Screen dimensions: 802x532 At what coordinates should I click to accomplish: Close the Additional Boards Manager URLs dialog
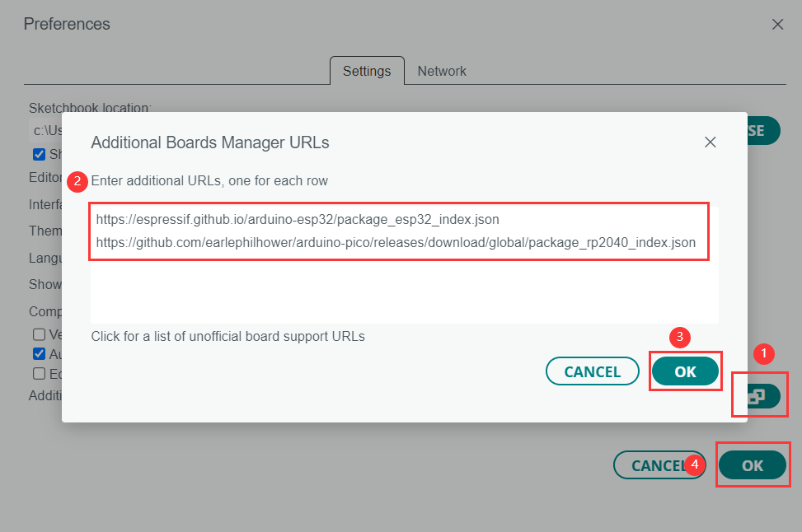pyautogui.click(x=710, y=142)
